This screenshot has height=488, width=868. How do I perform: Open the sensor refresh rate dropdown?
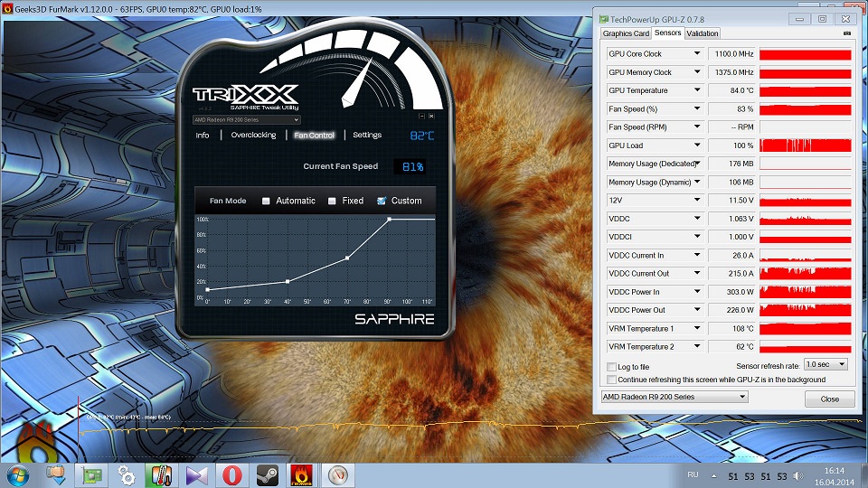point(826,364)
